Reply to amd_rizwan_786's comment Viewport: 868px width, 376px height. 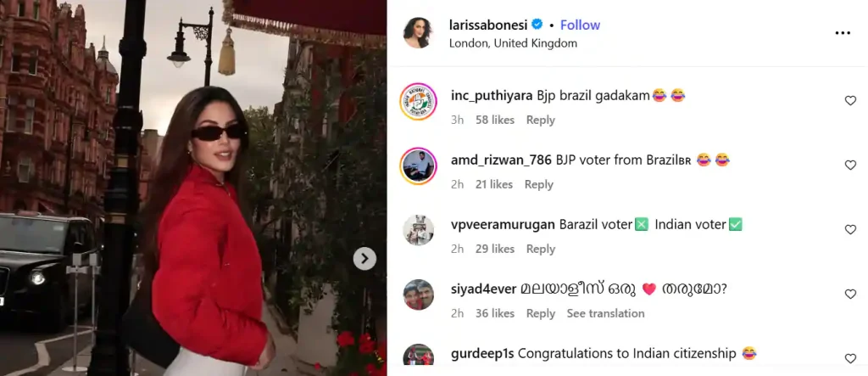pos(538,184)
